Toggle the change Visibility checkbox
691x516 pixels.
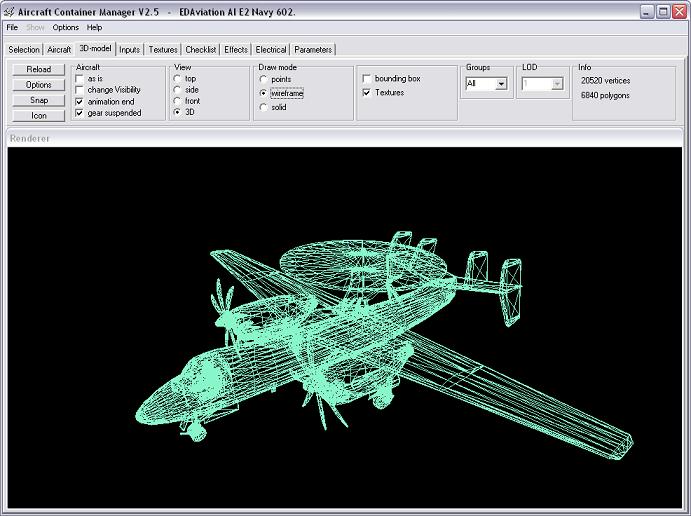[x=80, y=90]
